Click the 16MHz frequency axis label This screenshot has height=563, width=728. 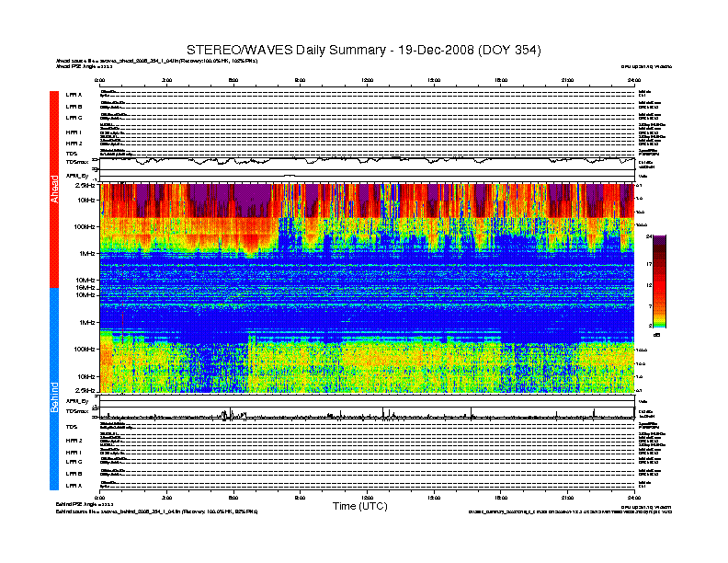click(85, 288)
